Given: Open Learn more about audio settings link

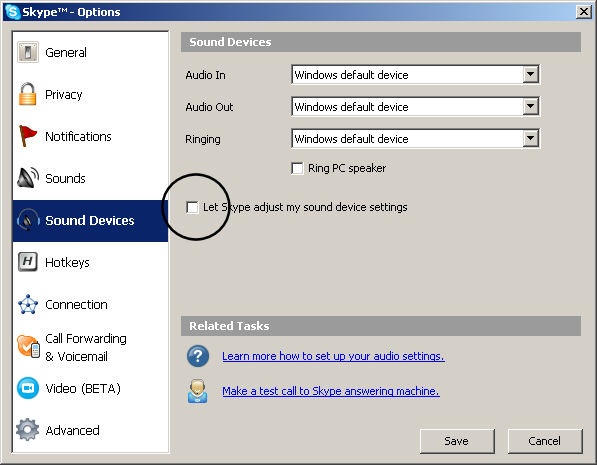Looking at the screenshot, I should (x=333, y=356).
